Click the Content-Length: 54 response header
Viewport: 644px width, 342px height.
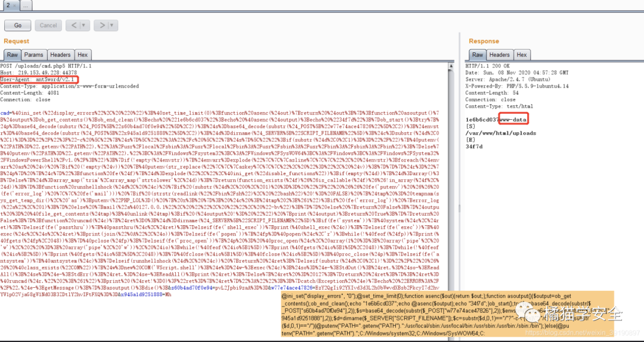(x=492, y=93)
